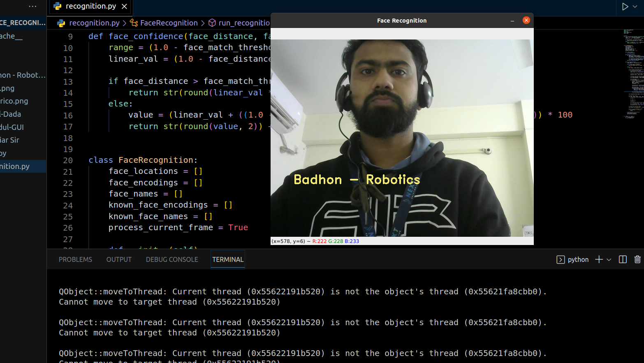Switch to the PROBLEMS tab
644x363 pixels.
(x=75, y=259)
